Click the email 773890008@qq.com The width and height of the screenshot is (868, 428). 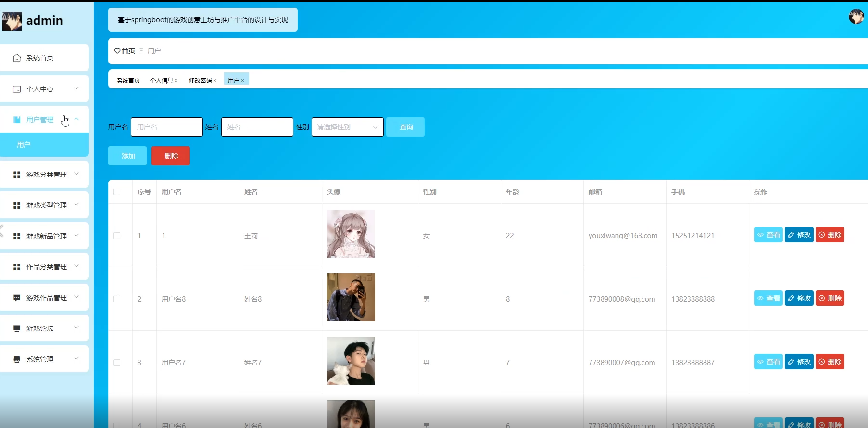click(x=622, y=299)
